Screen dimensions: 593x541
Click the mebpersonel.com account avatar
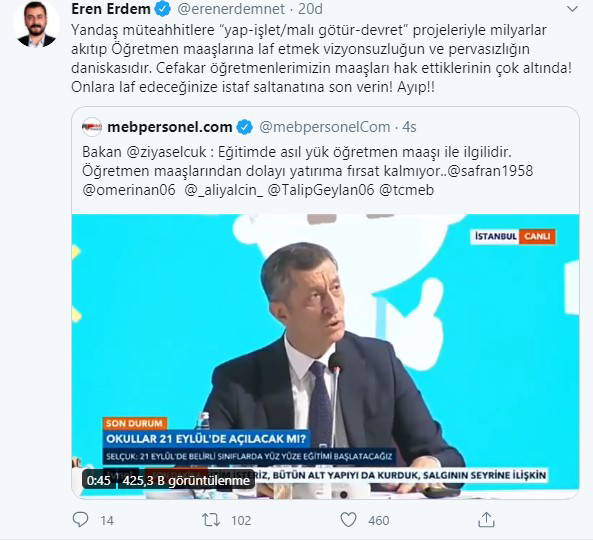coord(92,127)
